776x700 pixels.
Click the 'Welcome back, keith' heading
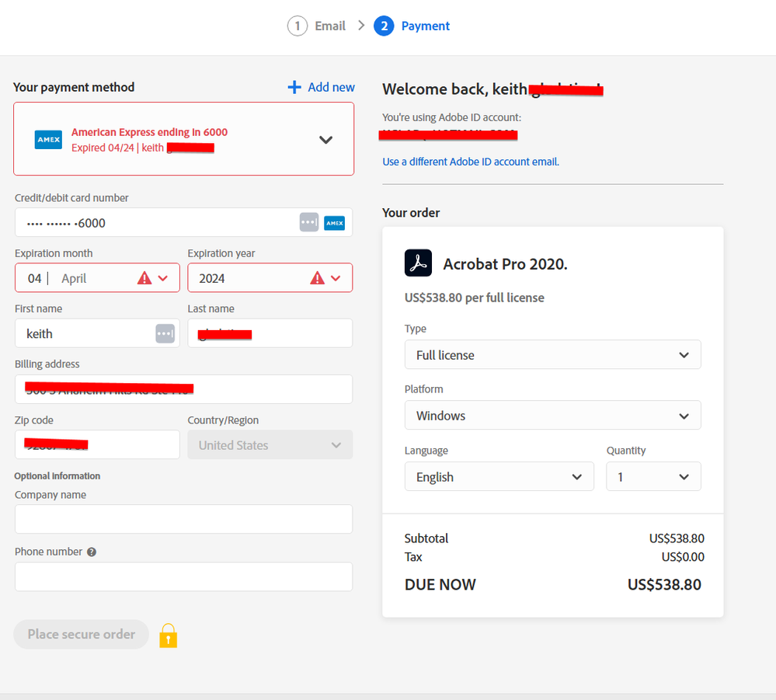[x=454, y=89]
